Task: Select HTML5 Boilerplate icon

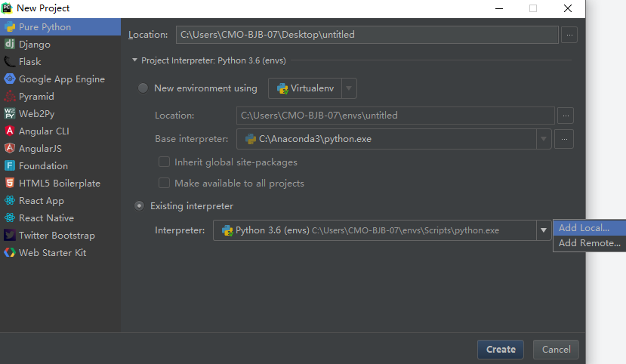Action: pos(10,184)
